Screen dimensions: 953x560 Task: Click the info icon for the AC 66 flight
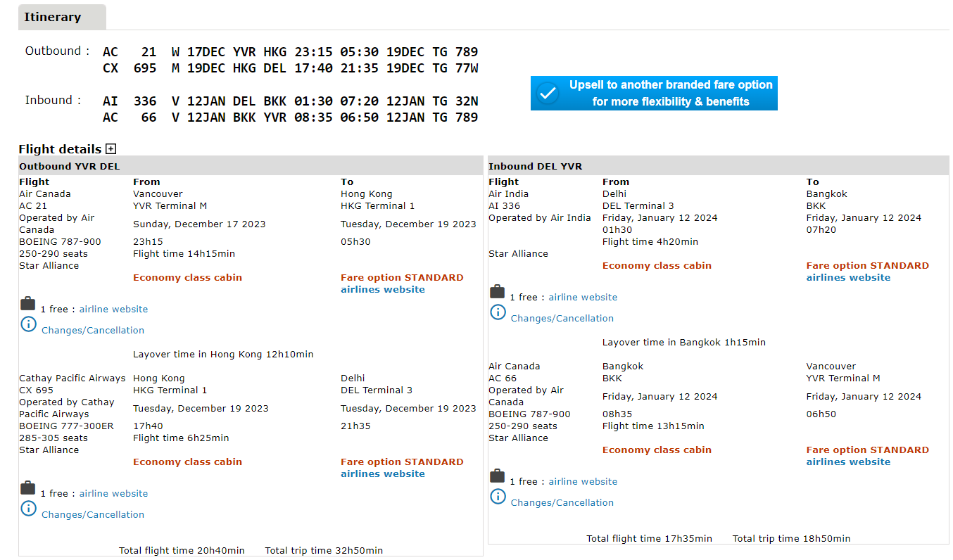(x=498, y=497)
